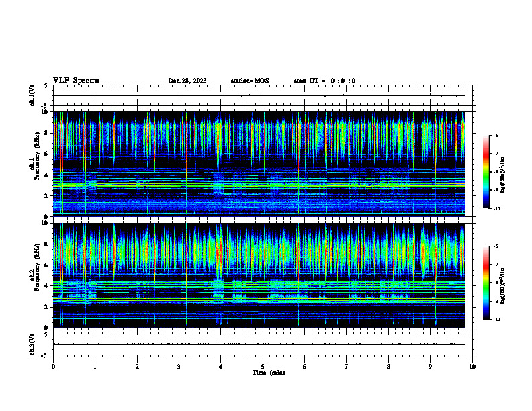Click the 'ch.1(V)' axis label

click(x=32, y=95)
